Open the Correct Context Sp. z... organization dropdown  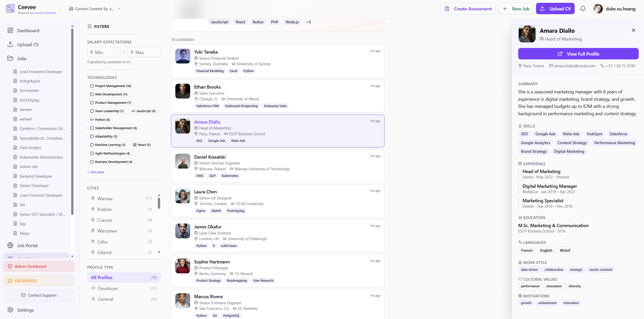tap(95, 9)
